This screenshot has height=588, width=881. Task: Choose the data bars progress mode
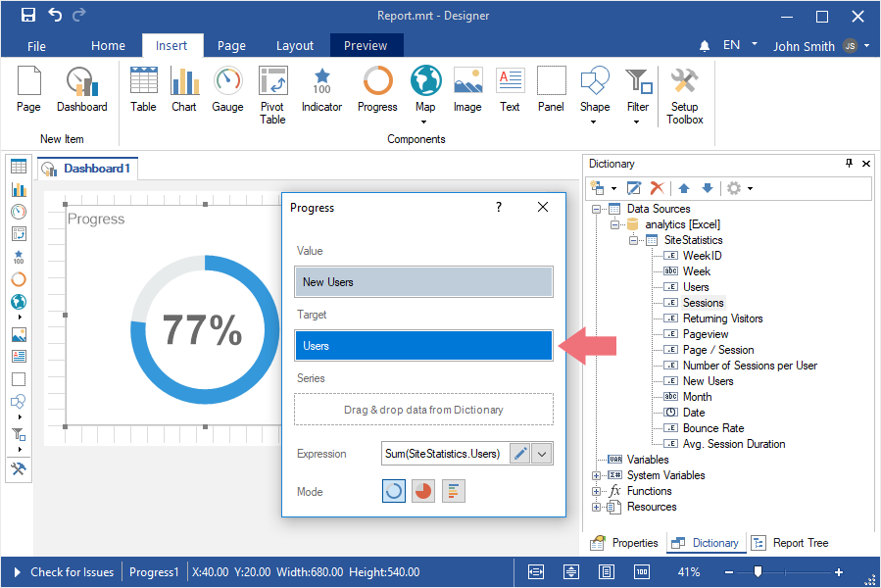click(453, 491)
